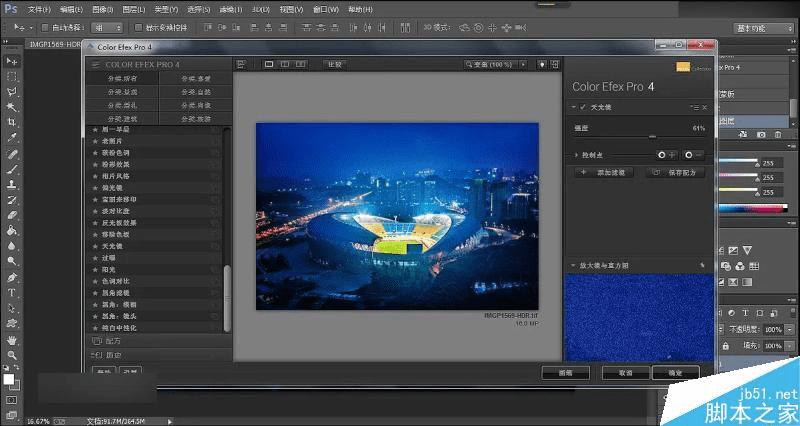The width and height of the screenshot is (800, 426).
Task: Select the Healing Brush tool
Action: point(12,154)
